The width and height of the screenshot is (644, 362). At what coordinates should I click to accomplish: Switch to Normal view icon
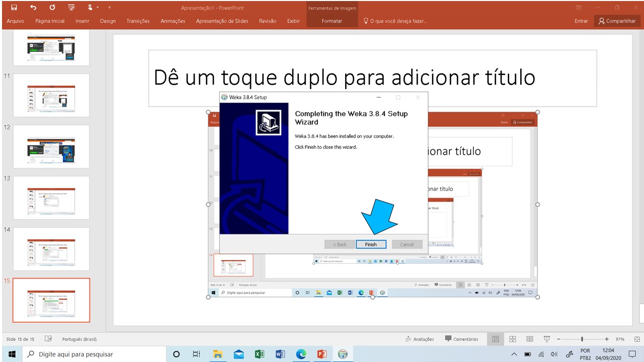(496, 339)
